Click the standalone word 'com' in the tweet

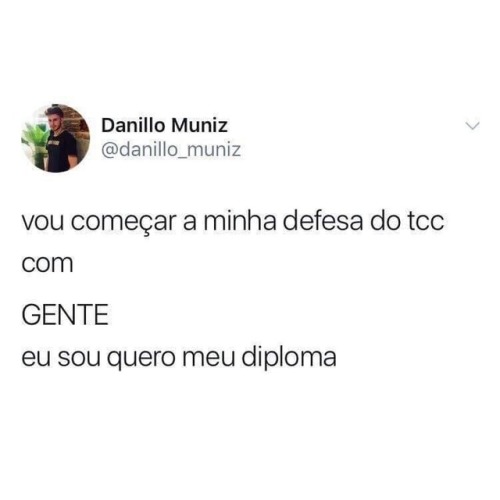pos(48,265)
